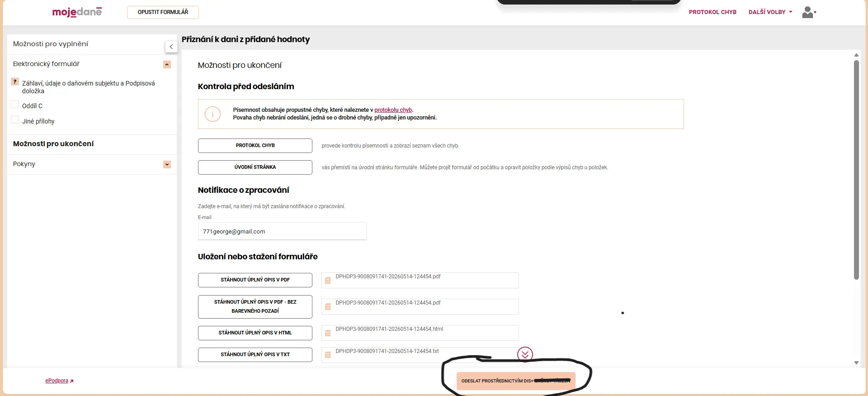Screen dimensions: 868x396
Task: Click the info icon in the warning box
Action: [212, 114]
